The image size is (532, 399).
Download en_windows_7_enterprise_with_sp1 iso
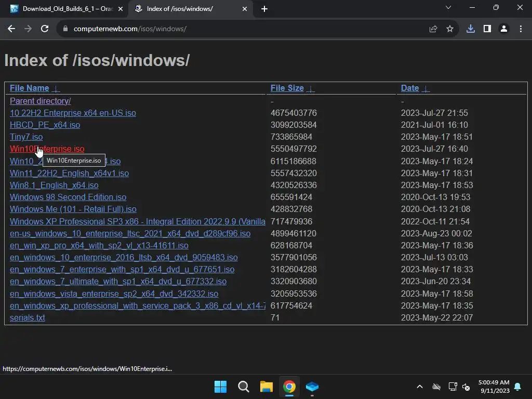[x=122, y=270]
